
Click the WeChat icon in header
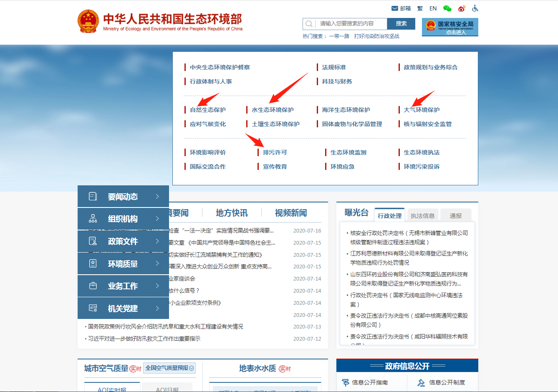click(x=447, y=8)
